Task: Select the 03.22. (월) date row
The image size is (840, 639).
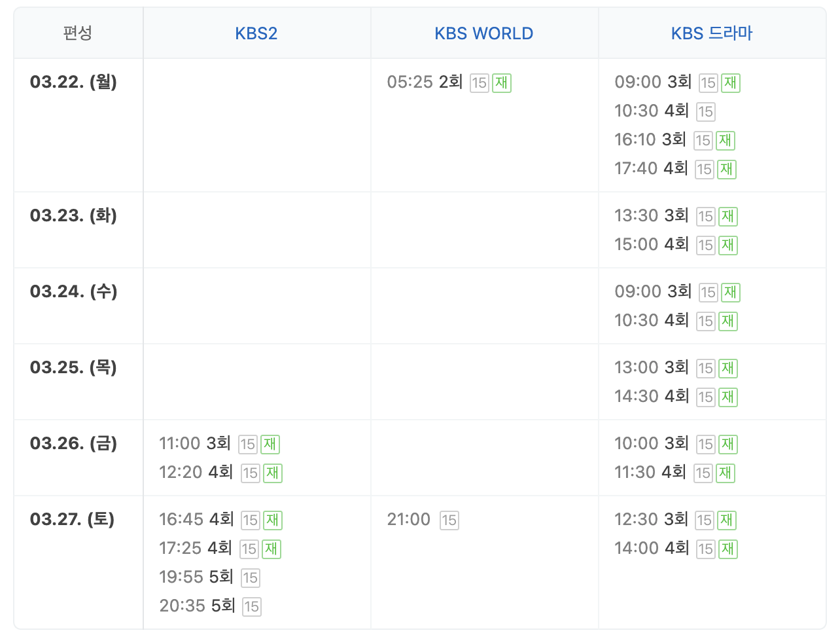Action: [73, 82]
